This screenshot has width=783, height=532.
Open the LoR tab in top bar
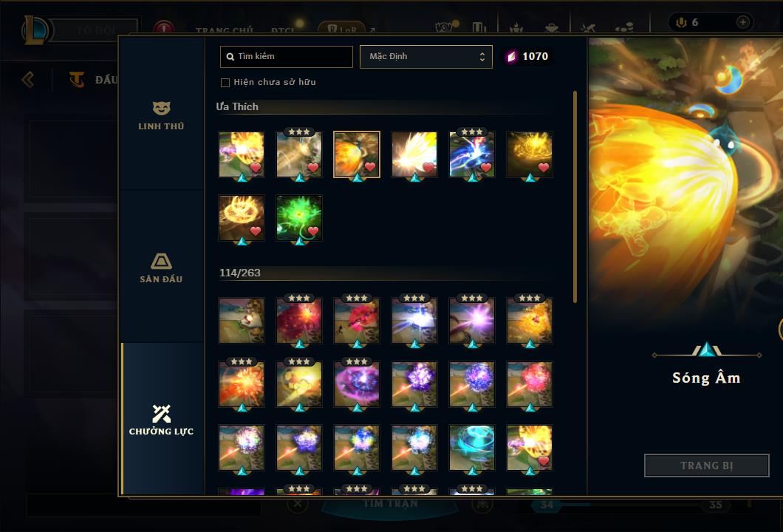click(x=342, y=29)
